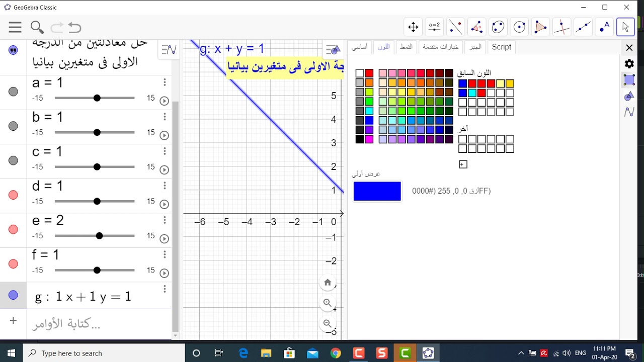This screenshot has width=644, height=362.
Task: Toggle visibility of line g
Action: coord(14,295)
